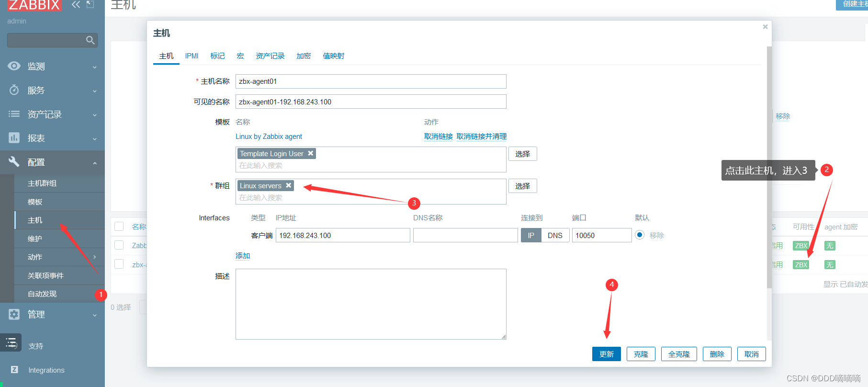Click the eye icon for 监测

click(14, 66)
